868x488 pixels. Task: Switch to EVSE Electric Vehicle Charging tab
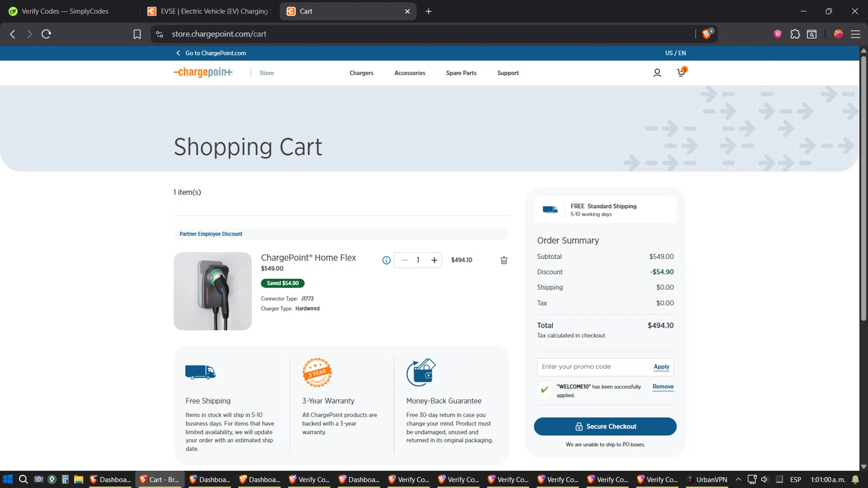coord(209,11)
